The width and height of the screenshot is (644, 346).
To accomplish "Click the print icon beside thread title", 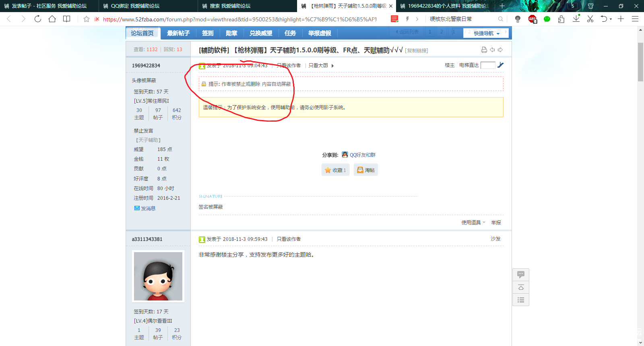I will pyautogui.click(x=484, y=50).
